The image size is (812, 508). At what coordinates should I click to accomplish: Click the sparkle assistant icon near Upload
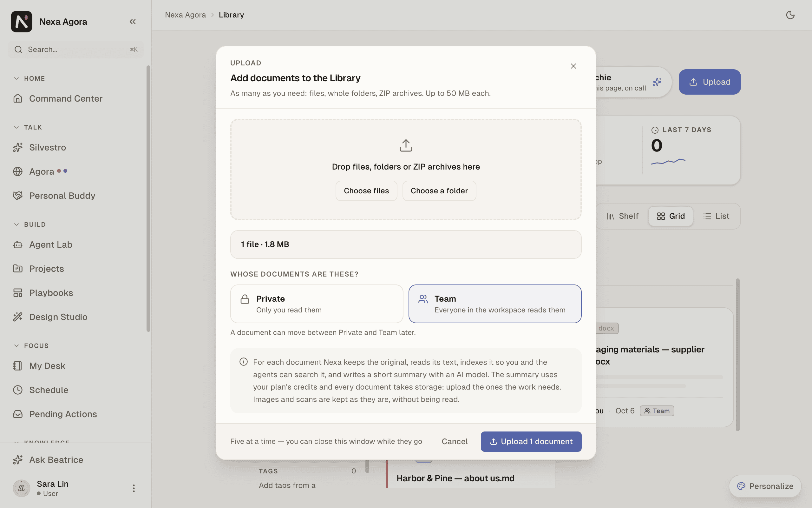tap(657, 82)
